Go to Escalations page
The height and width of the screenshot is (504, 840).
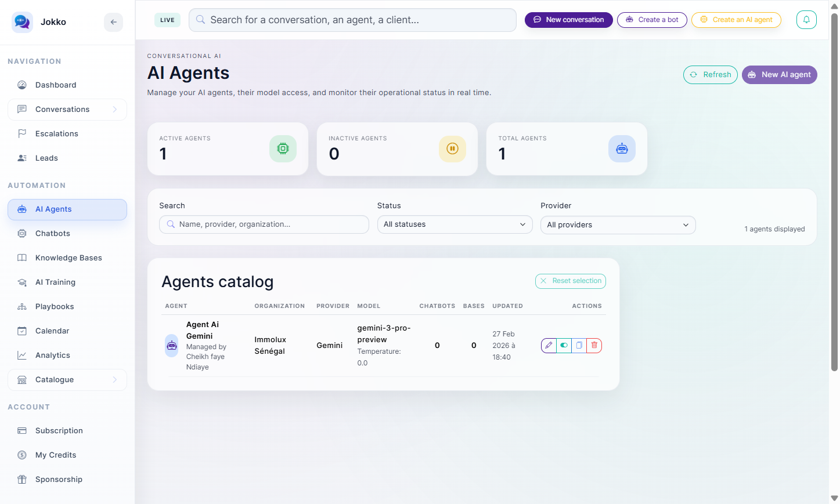(x=67, y=134)
